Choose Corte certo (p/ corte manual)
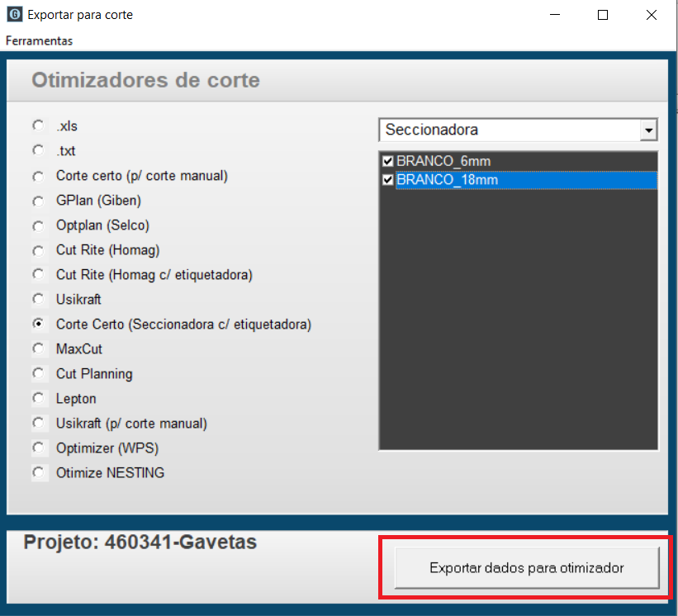The height and width of the screenshot is (616, 678). (x=39, y=177)
